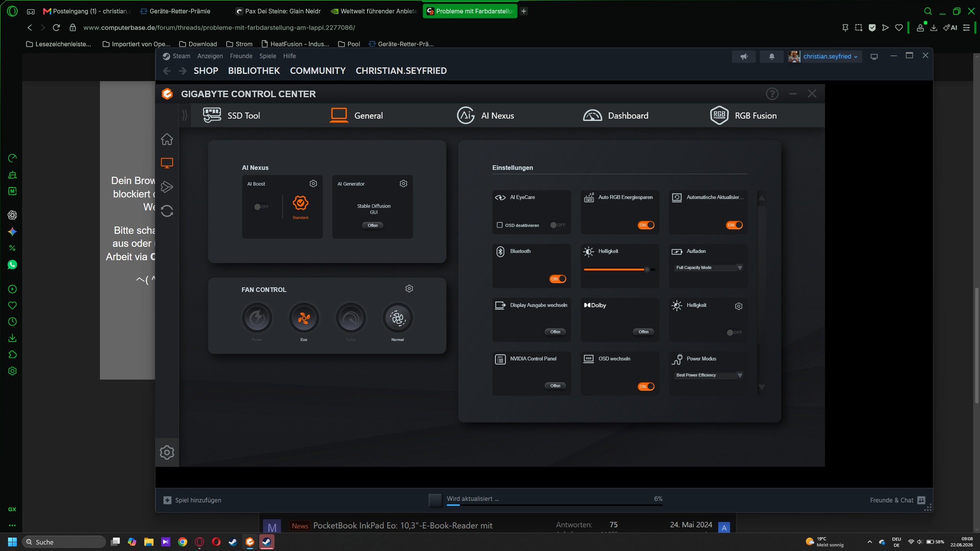Toggle the AI Boost switch
The height and width of the screenshot is (551, 980).
pyautogui.click(x=261, y=207)
